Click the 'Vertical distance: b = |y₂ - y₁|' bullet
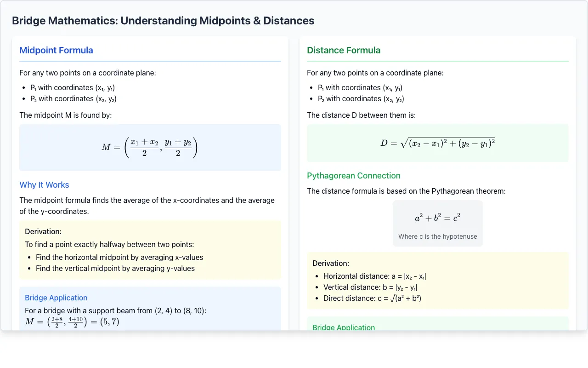Screen dimensions: 588x368 [x=370, y=287]
